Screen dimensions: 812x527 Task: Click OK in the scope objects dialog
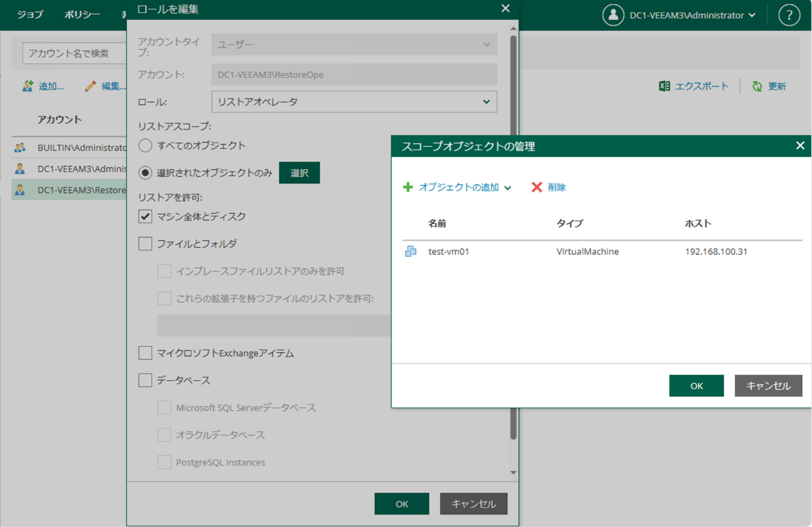(x=696, y=386)
